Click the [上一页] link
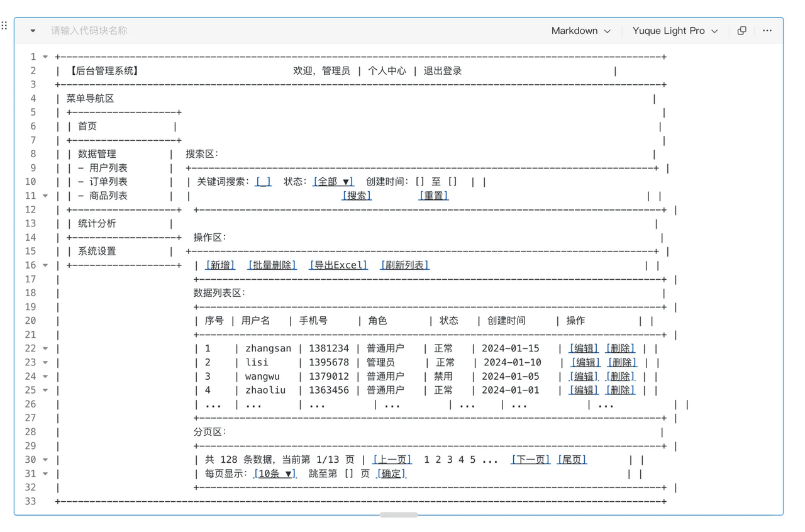Screen dimensions: 805x532 392,460
